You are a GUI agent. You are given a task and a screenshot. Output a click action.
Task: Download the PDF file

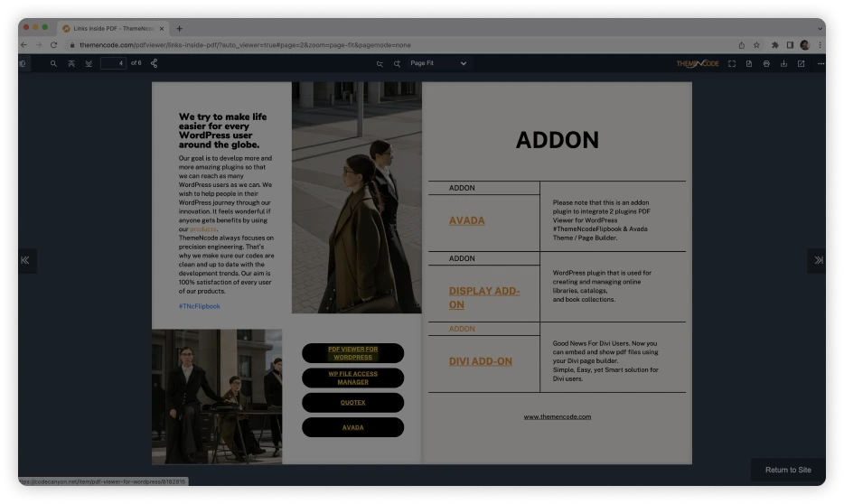[783, 63]
